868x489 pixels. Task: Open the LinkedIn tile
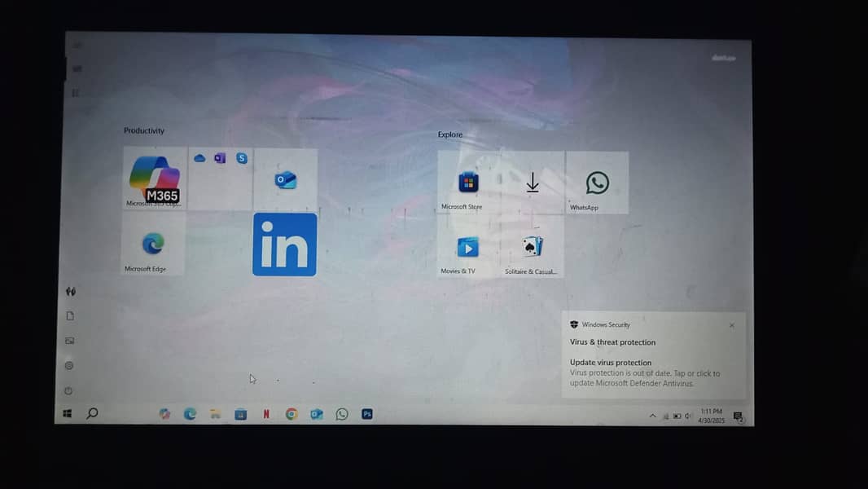point(284,244)
